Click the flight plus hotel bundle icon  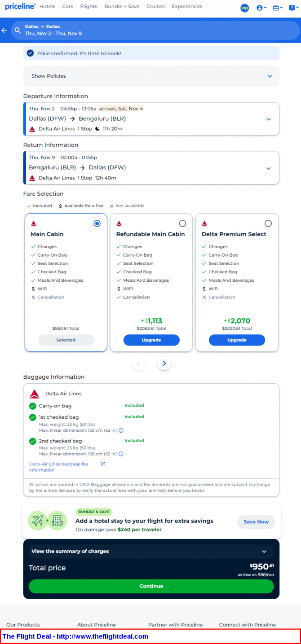[48, 521]
